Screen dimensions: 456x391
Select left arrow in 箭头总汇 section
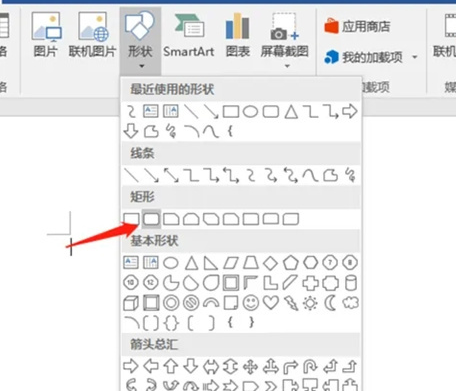(x=151, y=366)
